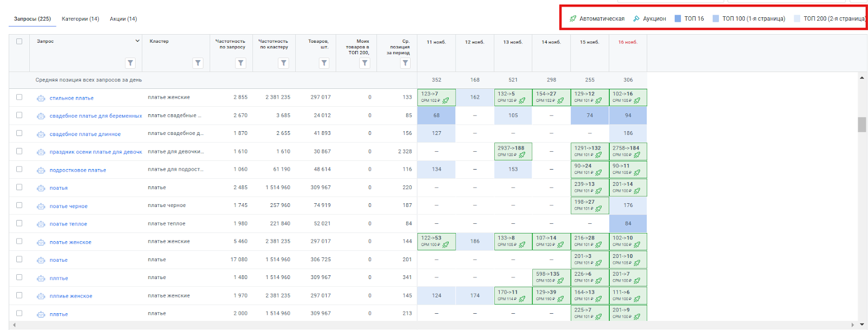Open the Частотность по запросу column filter
The height and width of the screenshot is (330, 868).
click(241, 63)
